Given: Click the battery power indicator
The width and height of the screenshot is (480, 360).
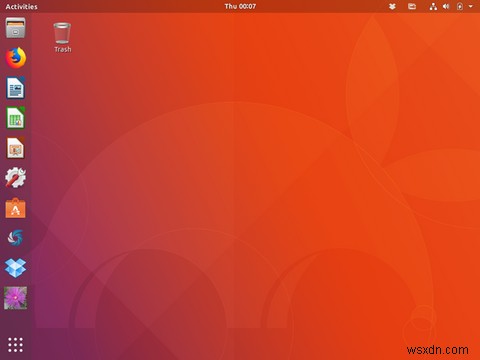Looking at the screenshot, I should click(460, 6).
